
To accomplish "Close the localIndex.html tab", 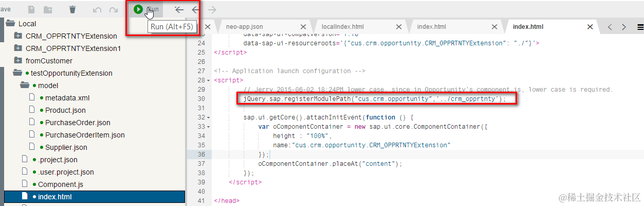I will pyautogui.click(x=398, y=27).
